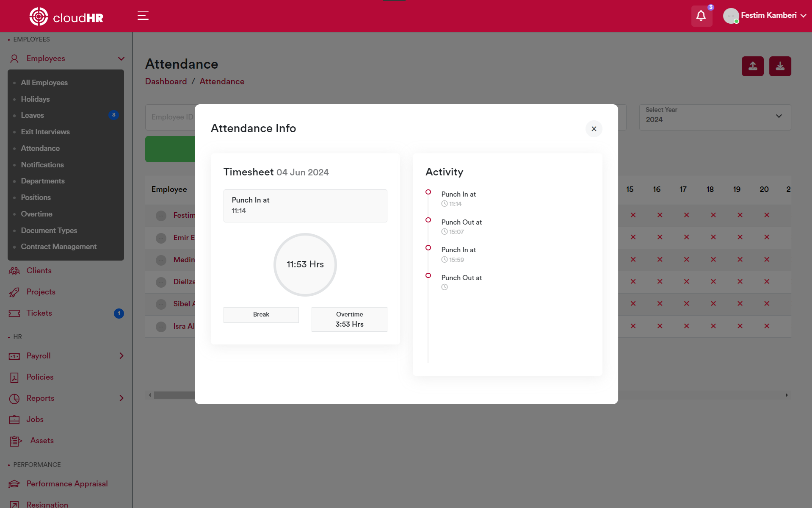The height and width of the screenshot is (508, 812).
Task: Open Assets in the sidebar
Action: (41, 441)
